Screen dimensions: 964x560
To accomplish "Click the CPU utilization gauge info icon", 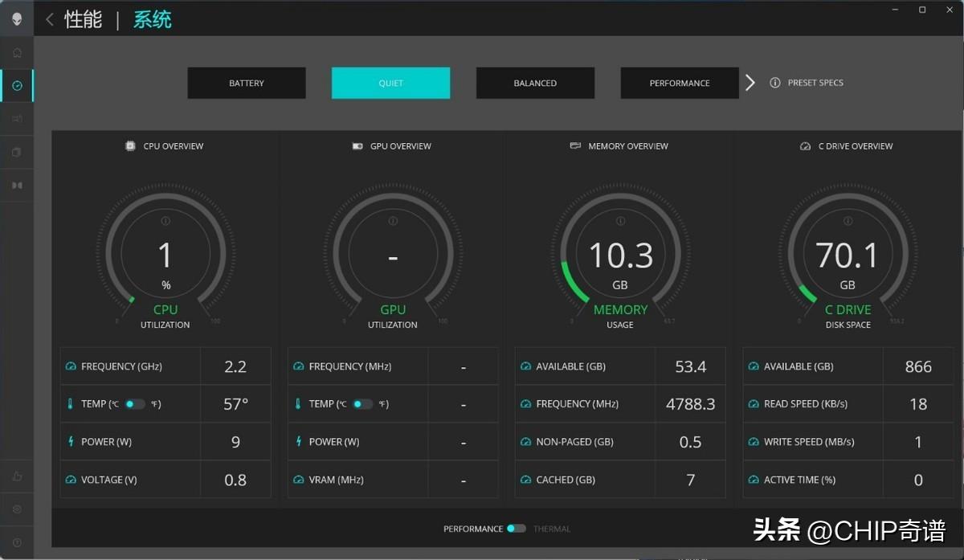I will click(x=165, y=221).
